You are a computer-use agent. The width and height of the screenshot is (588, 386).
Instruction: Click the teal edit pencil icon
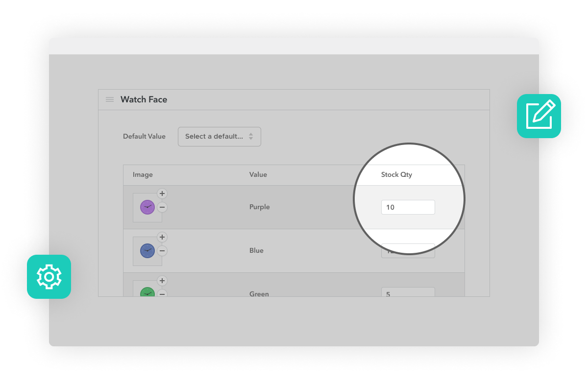click(539, 116)
